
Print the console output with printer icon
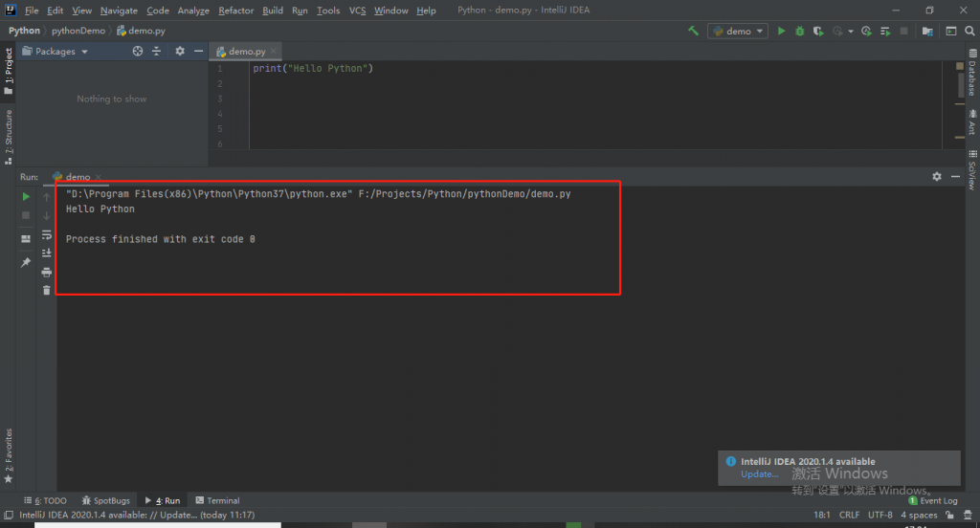(x=46, y=272)
